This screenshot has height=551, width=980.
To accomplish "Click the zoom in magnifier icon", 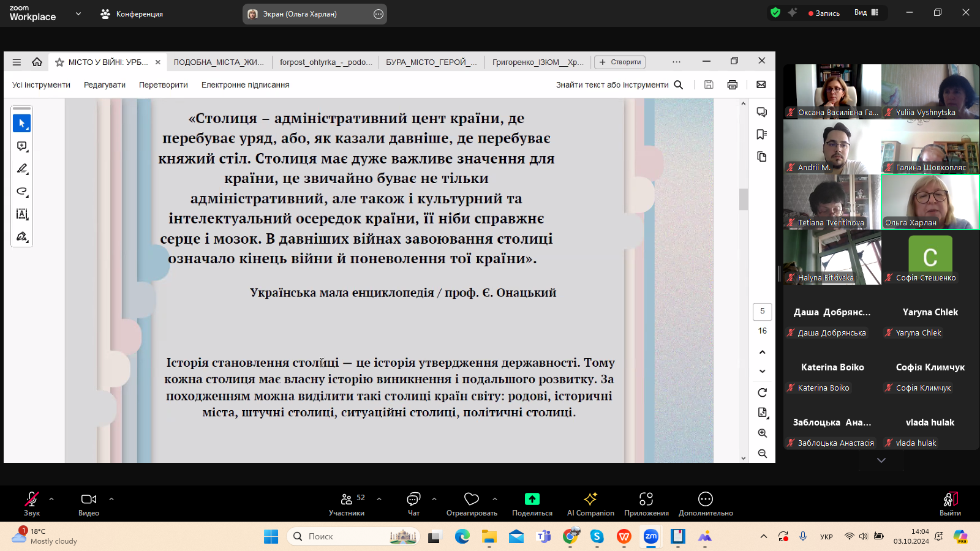I will 762,433.
